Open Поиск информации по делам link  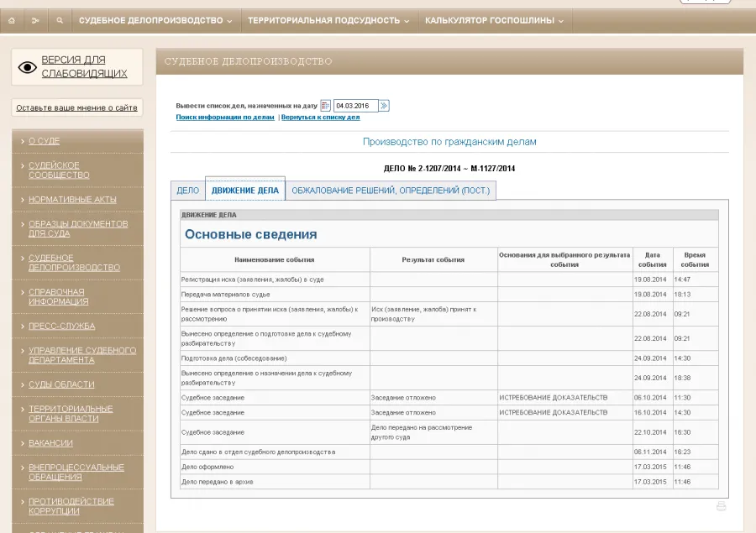click(x=225, y=118)
